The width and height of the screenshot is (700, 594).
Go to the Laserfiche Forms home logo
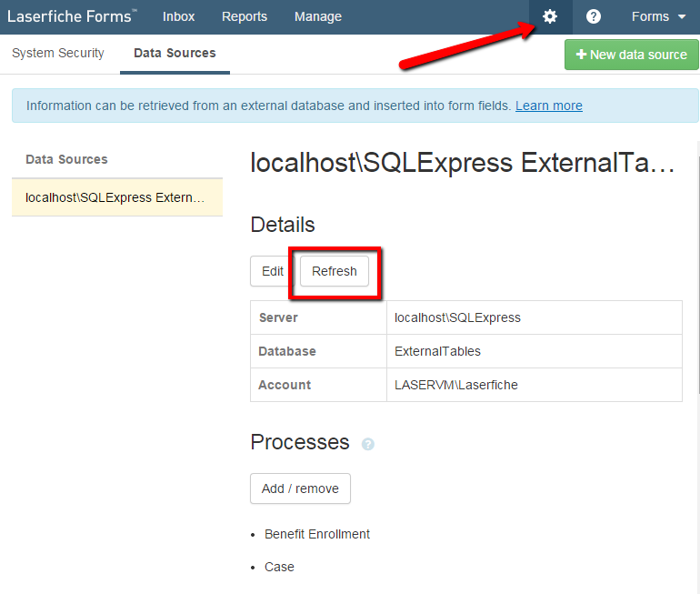tap(72, 17)
